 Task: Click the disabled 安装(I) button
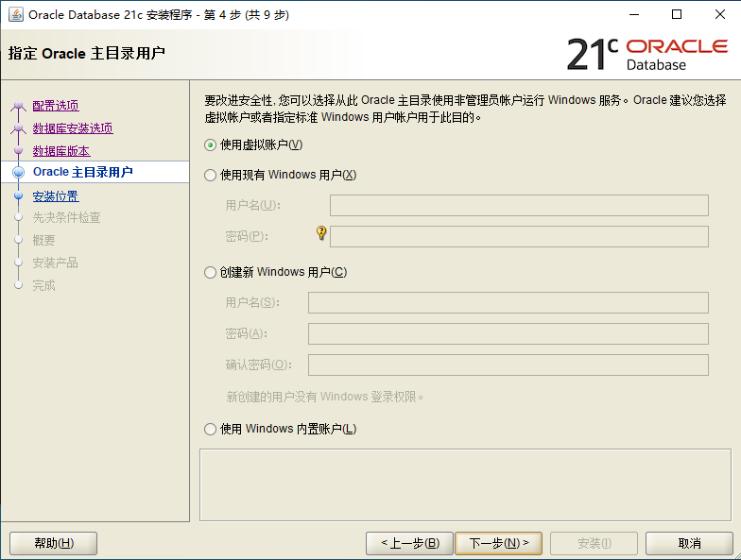[594, 543]
